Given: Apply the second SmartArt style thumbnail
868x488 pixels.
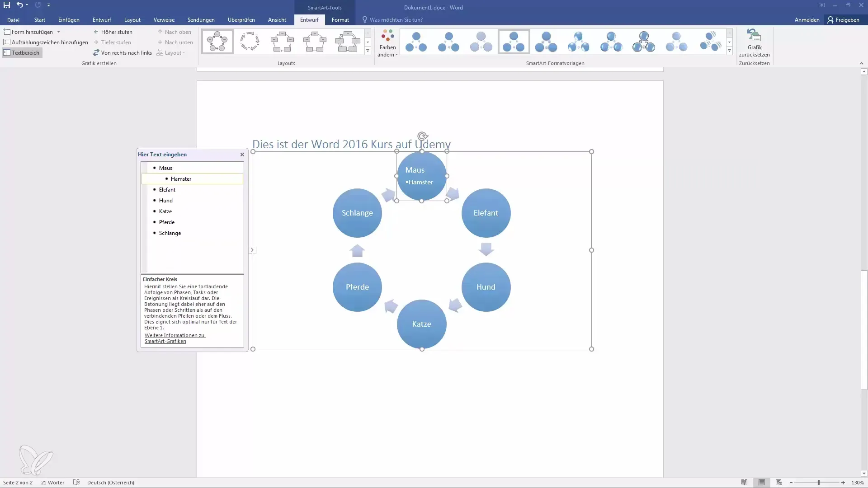Looking at the screenshot, I should click(x=449, y=42).
